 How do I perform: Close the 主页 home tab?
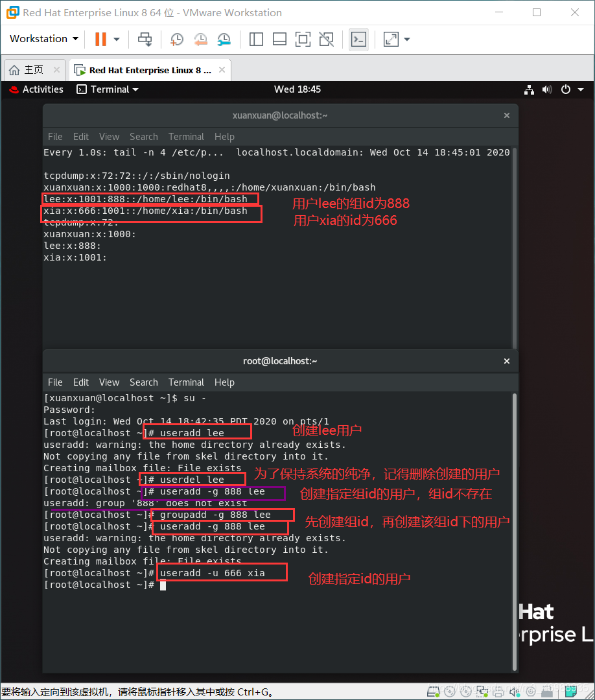point(56,69)
